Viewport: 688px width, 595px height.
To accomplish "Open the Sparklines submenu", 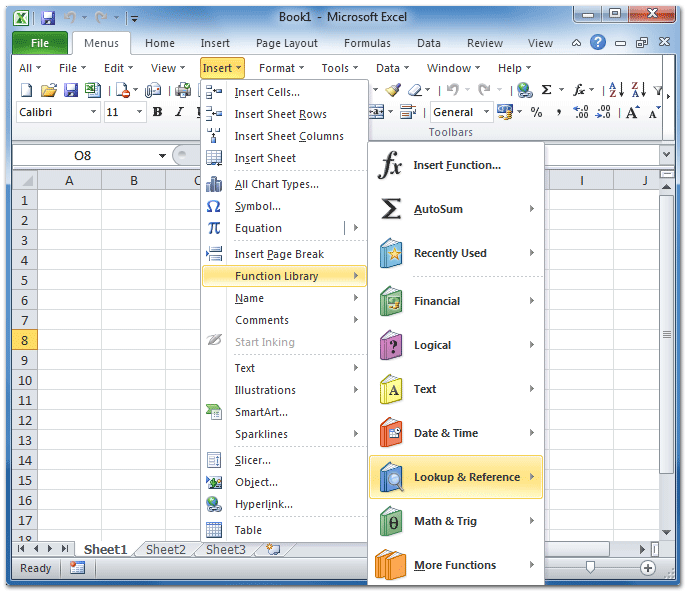I will pos(284,434).
